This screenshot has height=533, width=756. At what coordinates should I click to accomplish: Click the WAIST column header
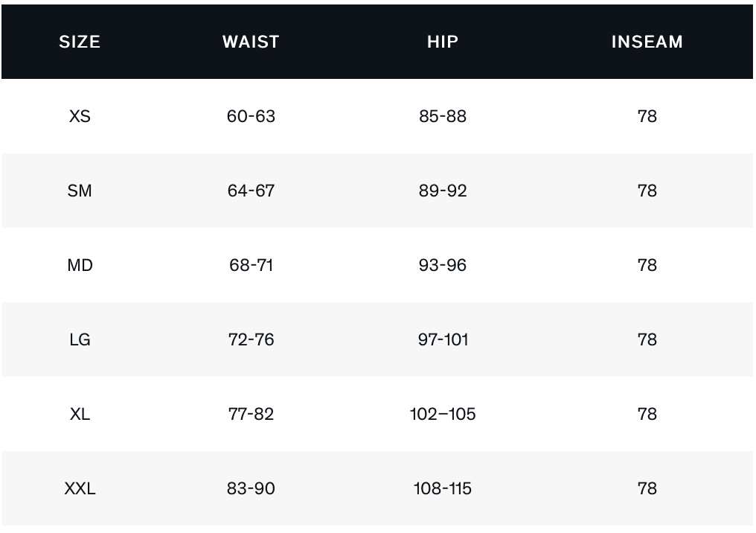(251, 42)
